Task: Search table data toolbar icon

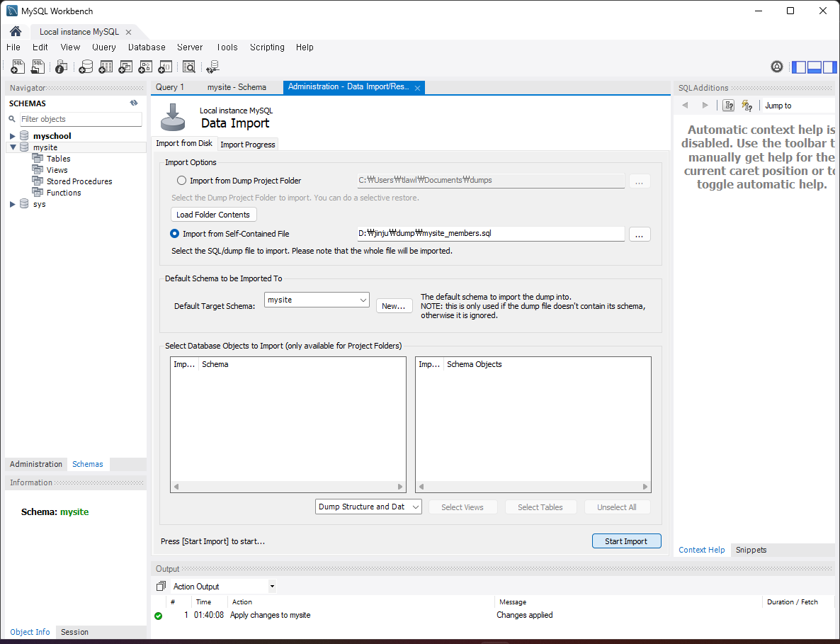Action: [x=189, y=67]
